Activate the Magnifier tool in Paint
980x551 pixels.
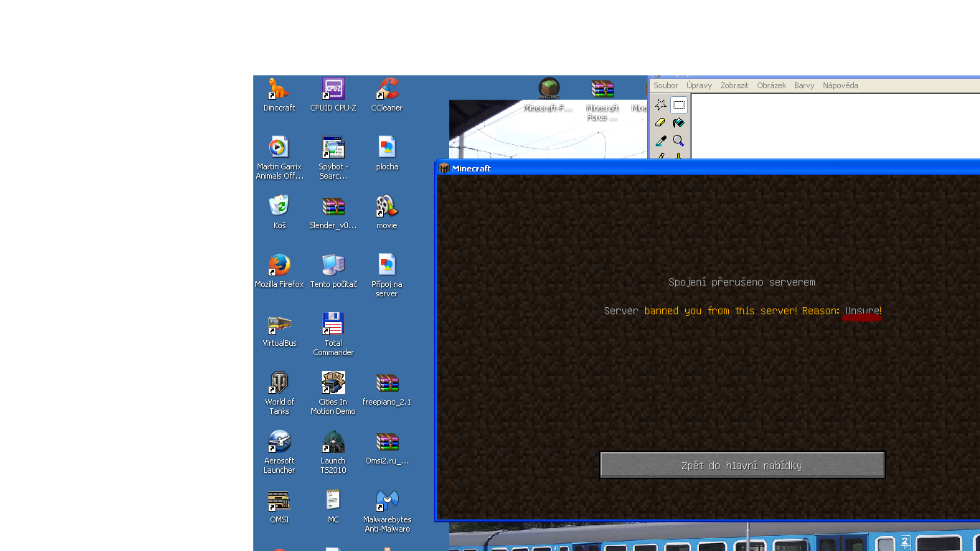(x=679, y=141)
